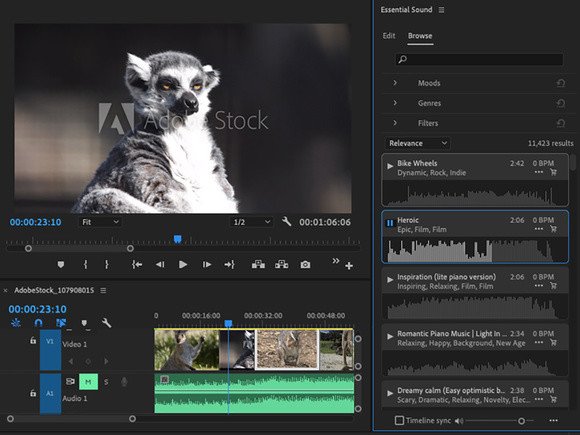This screenshot has width=580, height=435.
Task: Pause the Heroic track preview
Action: (x=390, y=223)
